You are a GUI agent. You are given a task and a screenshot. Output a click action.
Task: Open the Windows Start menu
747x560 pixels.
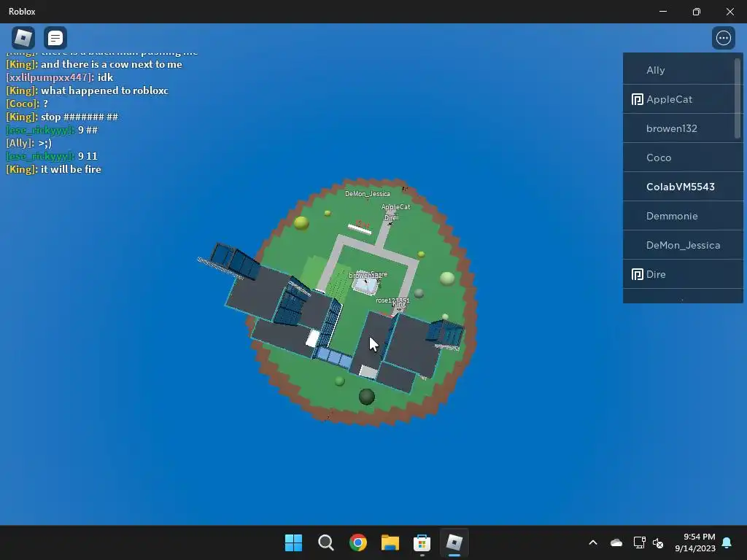pos(293,542)
